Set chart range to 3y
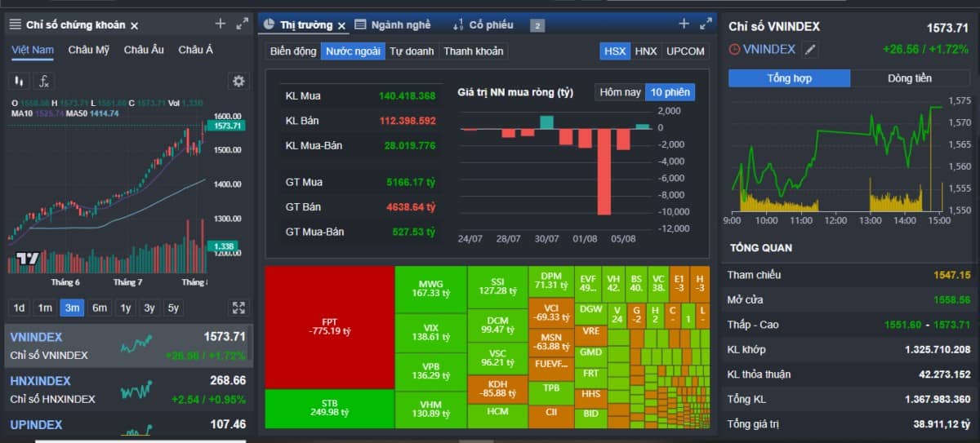This screenshot has width=980, height=443. 149,308
